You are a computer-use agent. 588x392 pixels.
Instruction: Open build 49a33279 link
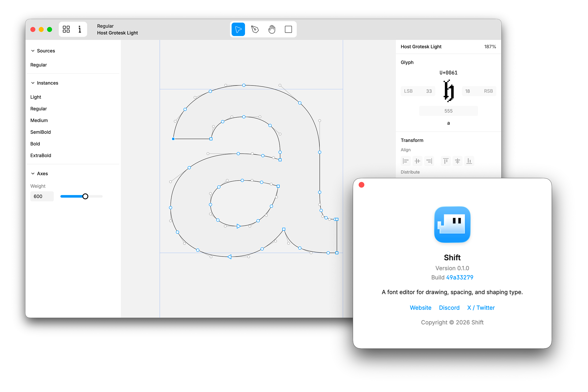click(460, 278)
